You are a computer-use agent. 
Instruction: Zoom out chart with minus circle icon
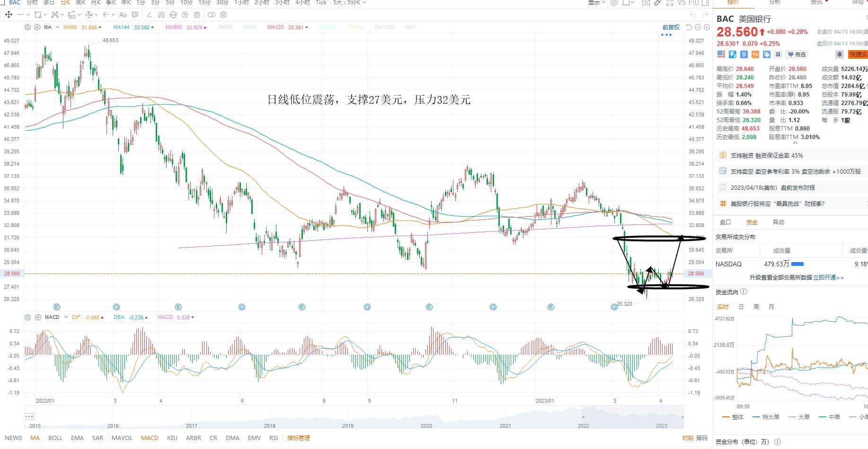[x=698, y=27]
